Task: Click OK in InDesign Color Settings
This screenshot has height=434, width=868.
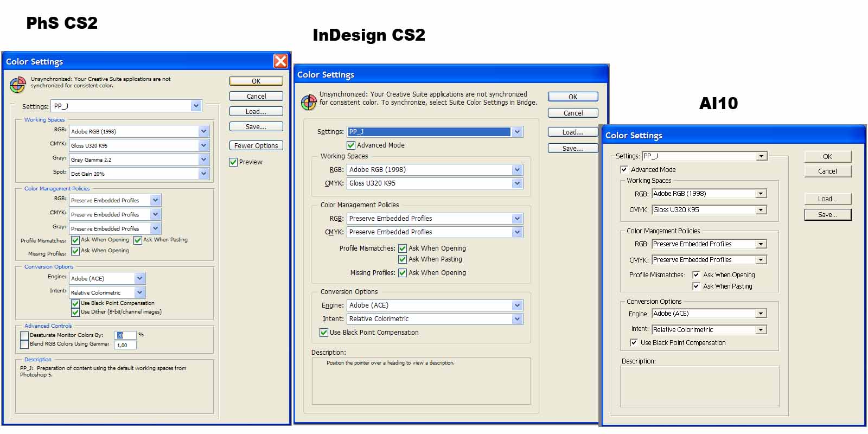Action: (573, 97)
